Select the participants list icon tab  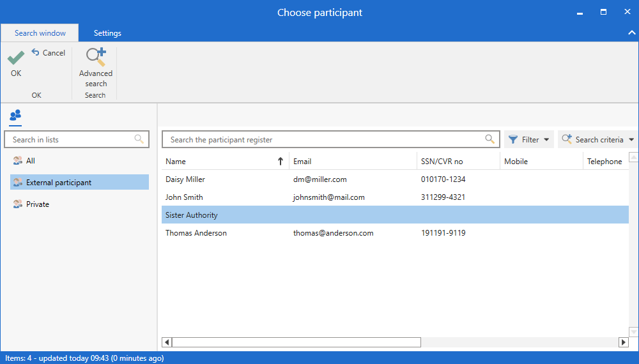click(15, 115)
